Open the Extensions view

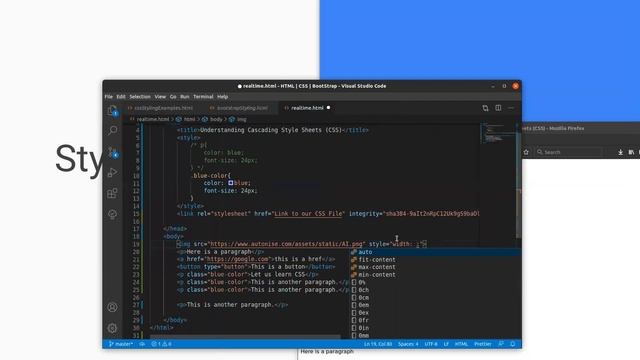click(x=112, y=193)
